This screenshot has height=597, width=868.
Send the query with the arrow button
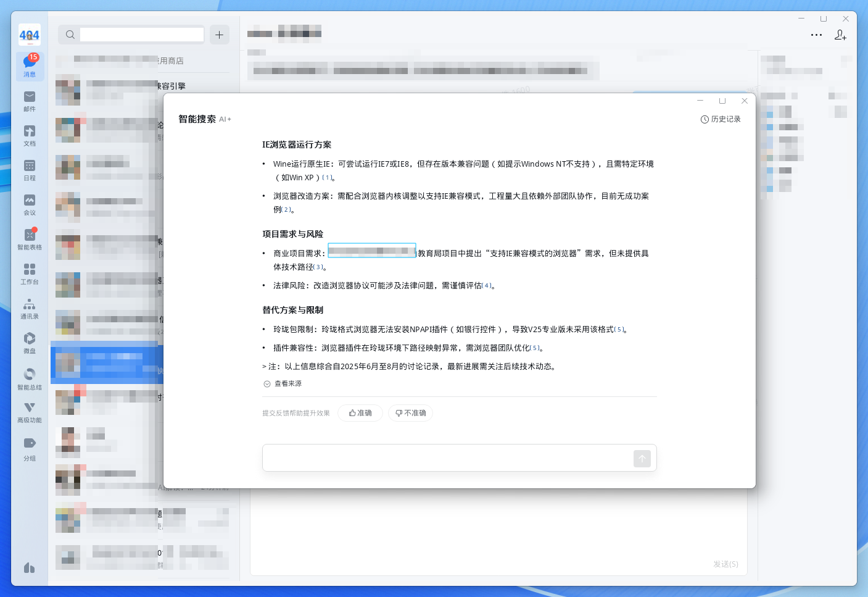click(x=642, y=458)
